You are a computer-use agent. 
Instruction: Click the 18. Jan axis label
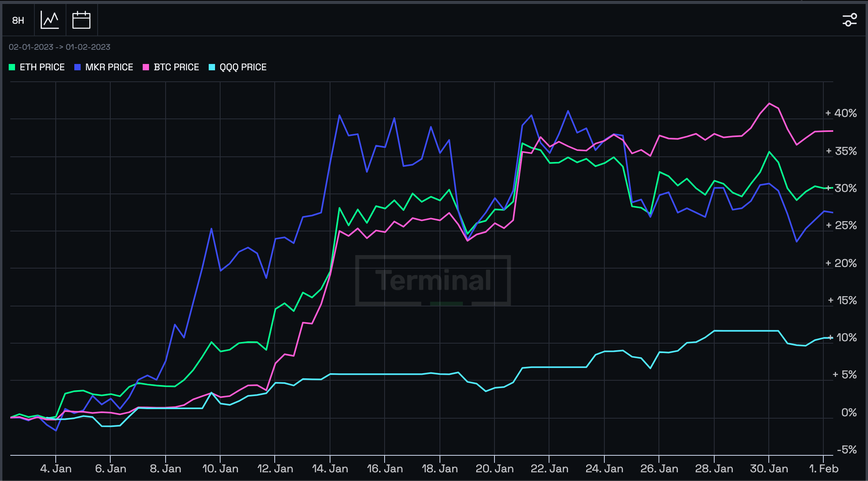[x=440, y=469]
